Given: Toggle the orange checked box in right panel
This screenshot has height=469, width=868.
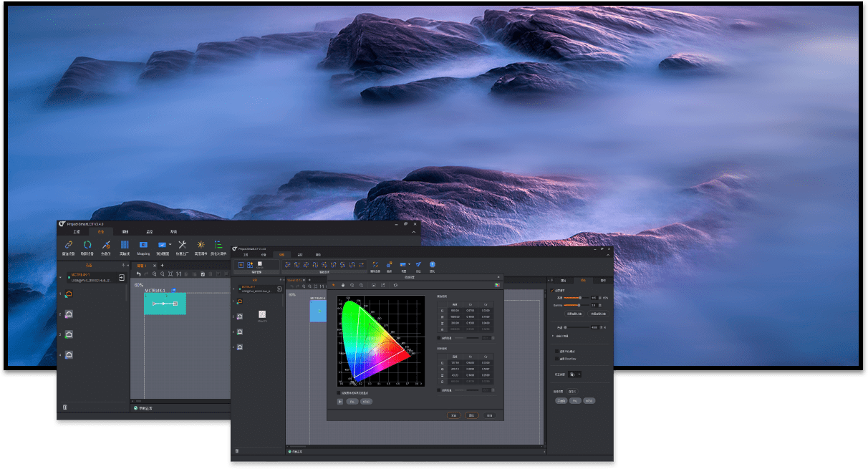Looking at the screenshot, I should pyautogui.click(x=552, y=291).
